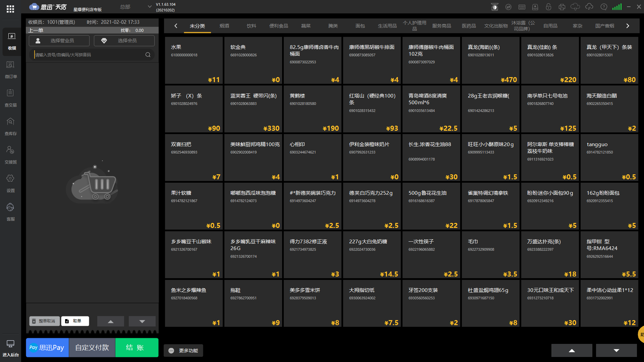Open the 交接班 shift handover icon
644x362 pixels.
(x=11, y=155)
